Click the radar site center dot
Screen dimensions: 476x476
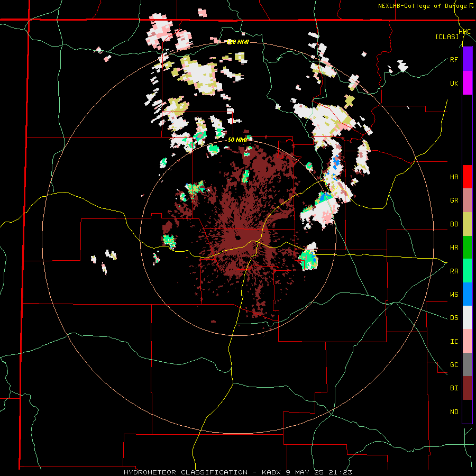[x=238, y=237]
